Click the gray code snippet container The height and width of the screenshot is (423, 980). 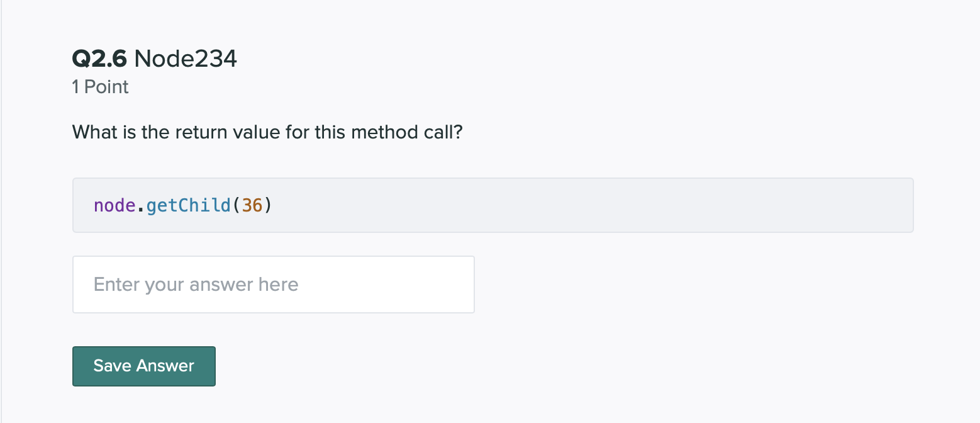[x=493, y=205]
